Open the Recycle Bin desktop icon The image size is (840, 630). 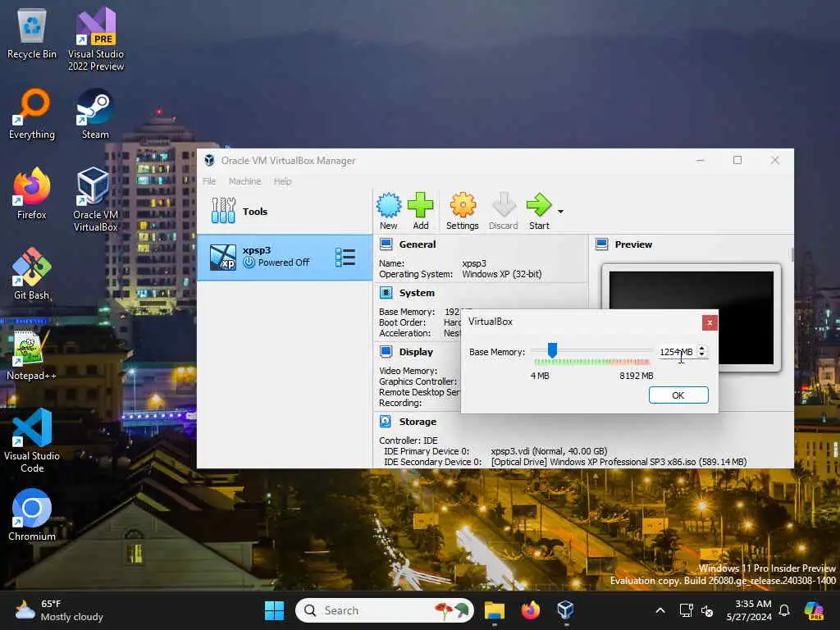point(32,33)
